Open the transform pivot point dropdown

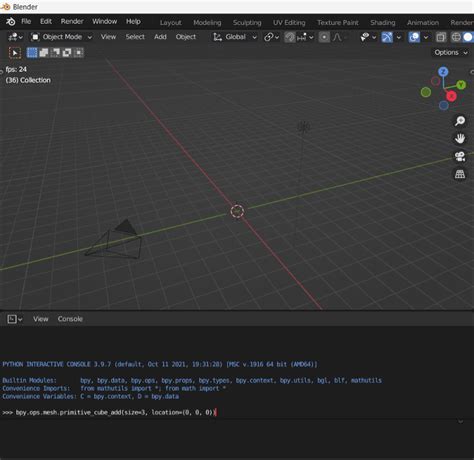[x=271, y=37]
